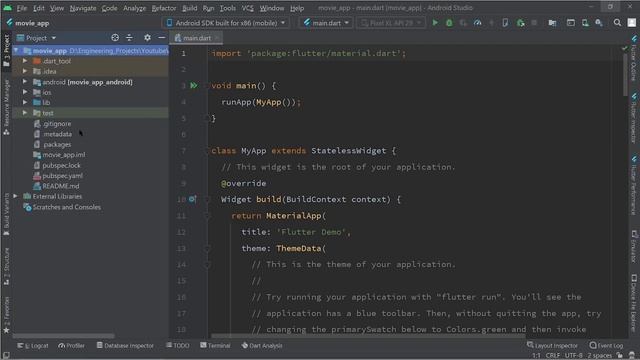This screenshot has width=640, height=360.
Task: Select the main.dart editor tab
Action: pos(197,38)
